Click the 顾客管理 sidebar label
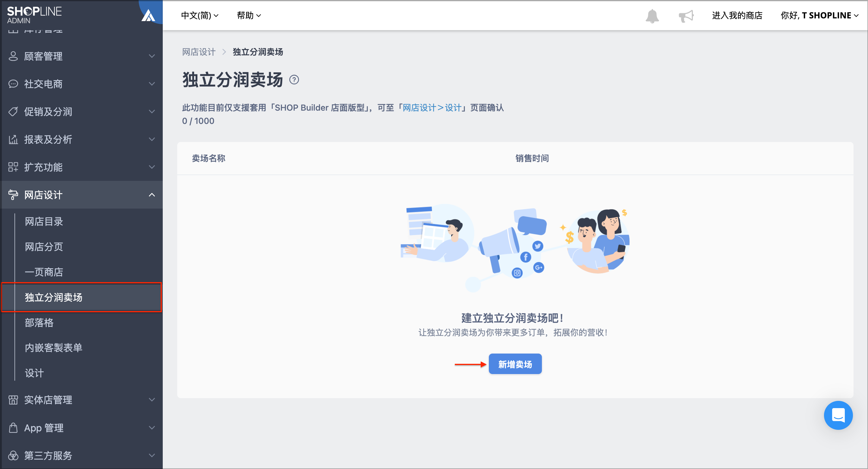The width and height of the screenshot is (868, 469). point(43,56)
